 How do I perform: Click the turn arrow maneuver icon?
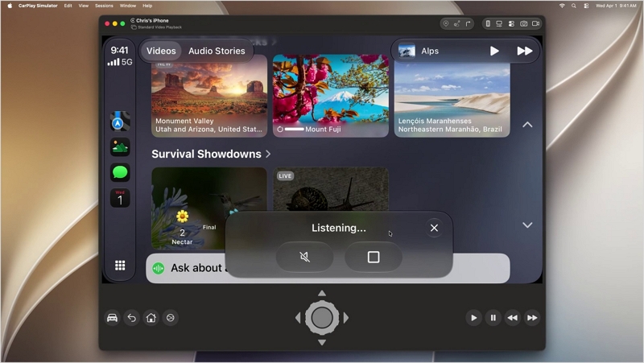tap(468, 24)
